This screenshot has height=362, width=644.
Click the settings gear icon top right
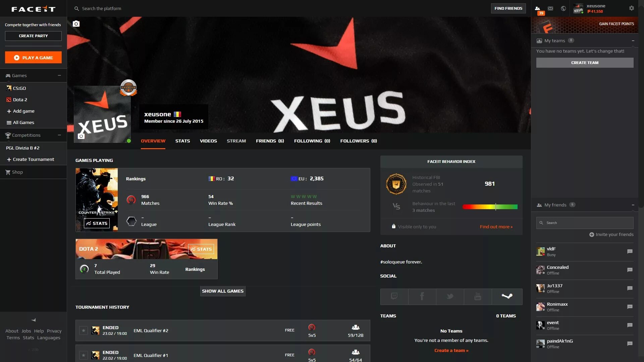[x=632, y=8]
